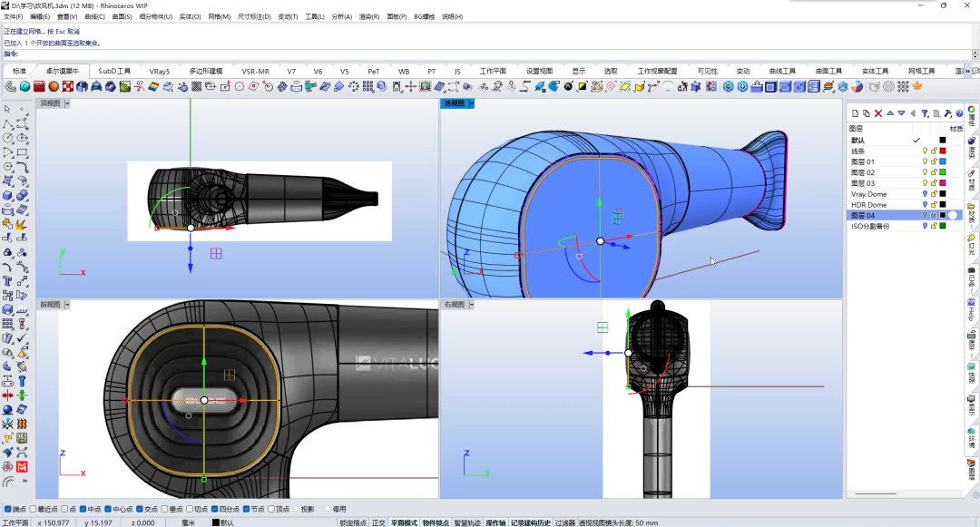Viewport: 980px width, 527px height.
Task: Toggle 智慧轨迹 in status bar
Action: pyautogui.click(x=467, y=522)
